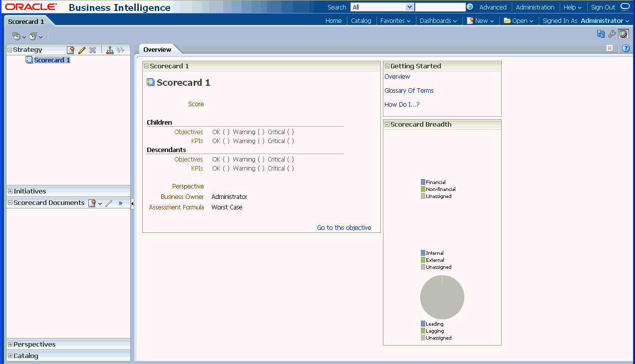Click the Advanced search link
Viewport: 635px width, 364px height.
[493, 7]
